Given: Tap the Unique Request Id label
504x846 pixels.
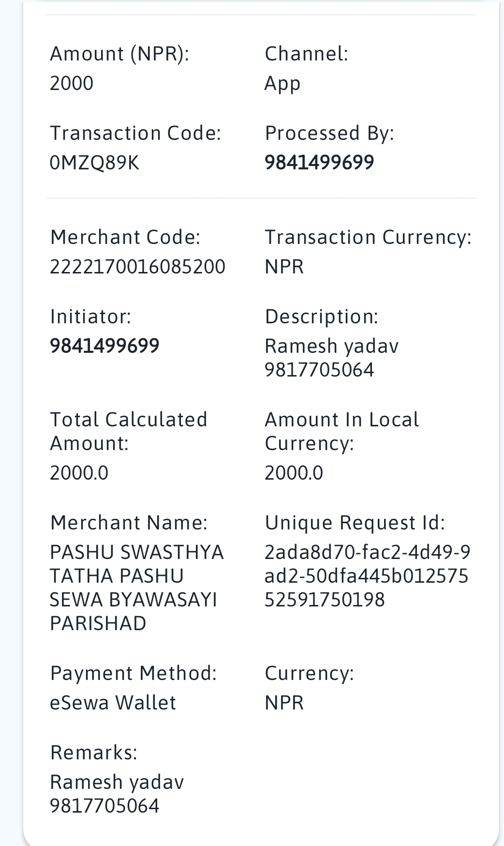Looking at the screenshot, I should [x=355, y=523].
